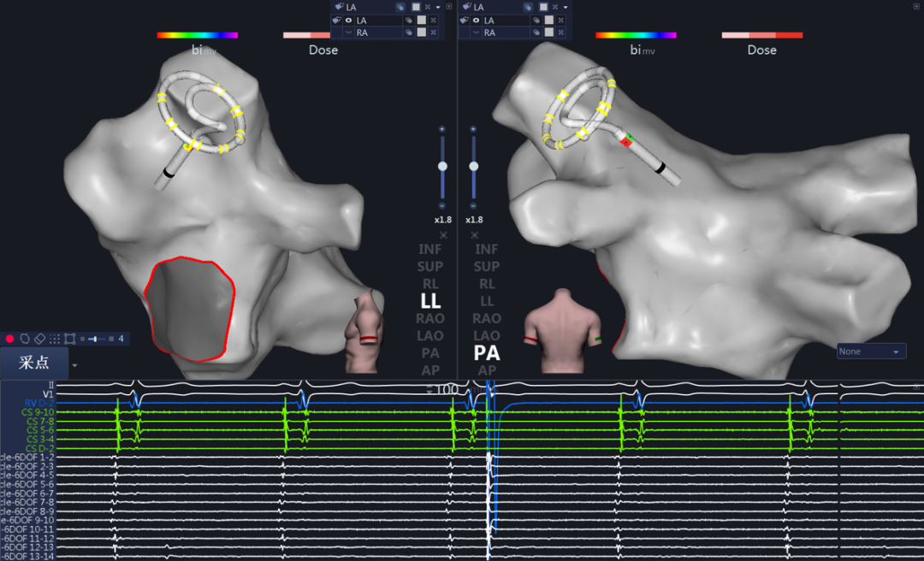Select the lasso selection tool

[x=25, y=339]
